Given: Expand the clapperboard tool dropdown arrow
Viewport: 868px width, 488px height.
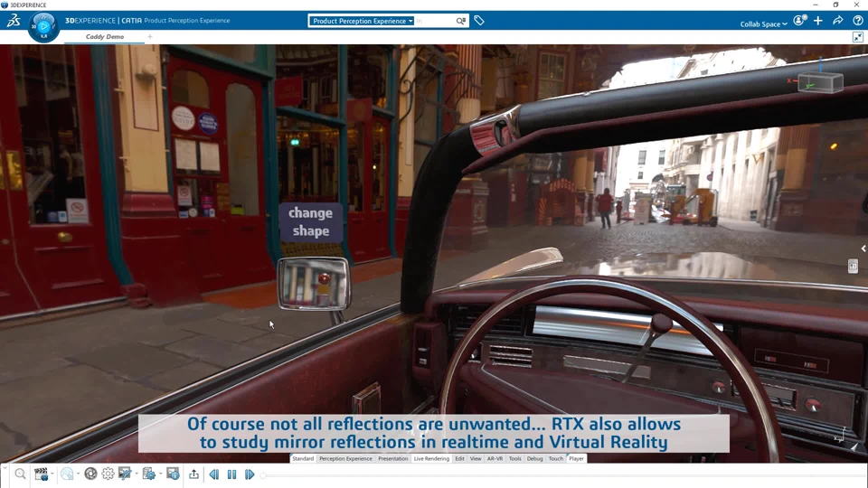Looking at the screenshot, I should point(52,474).
